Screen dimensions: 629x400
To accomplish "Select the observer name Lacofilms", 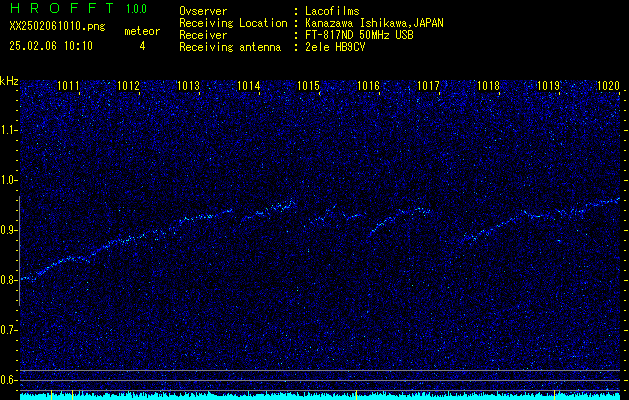I will [332, 11].
